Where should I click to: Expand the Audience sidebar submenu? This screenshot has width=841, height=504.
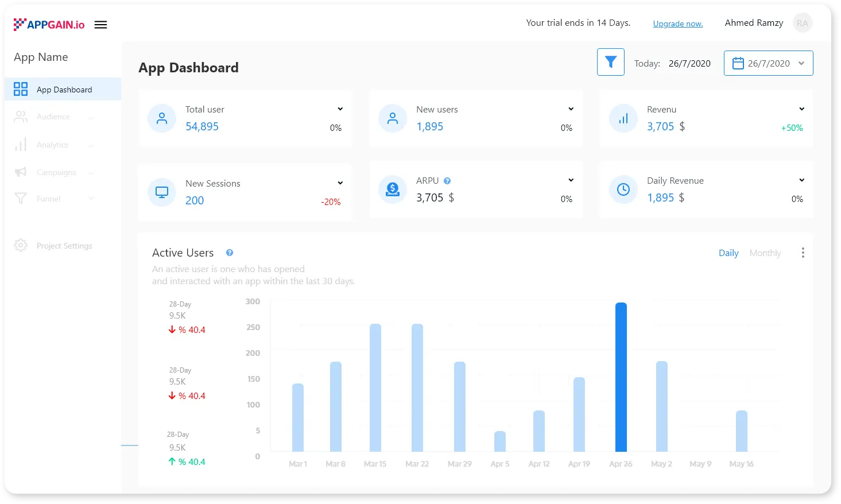(x=91, y=118)
